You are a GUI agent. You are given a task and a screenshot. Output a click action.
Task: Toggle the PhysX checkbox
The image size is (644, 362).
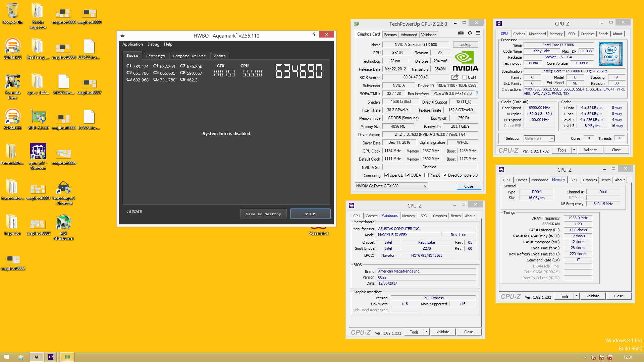point(426,175)
